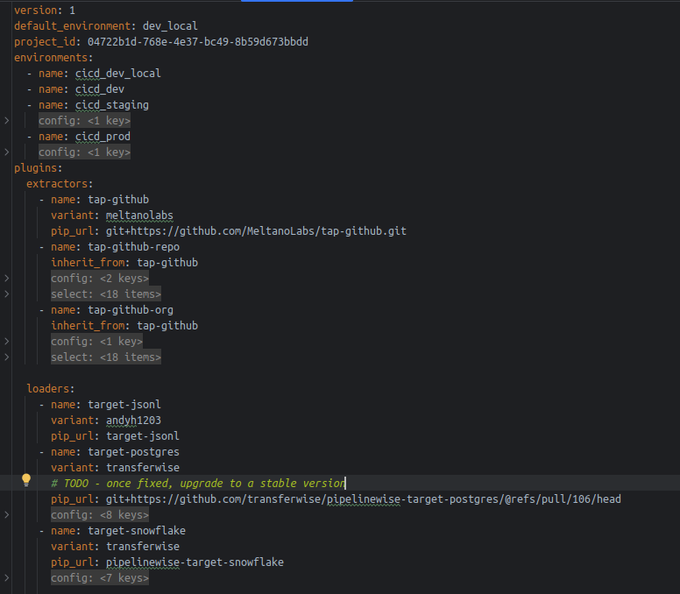
Task: Click the folded "config: <8 keys>" placeholder
Action: click(x=99, y=514)
